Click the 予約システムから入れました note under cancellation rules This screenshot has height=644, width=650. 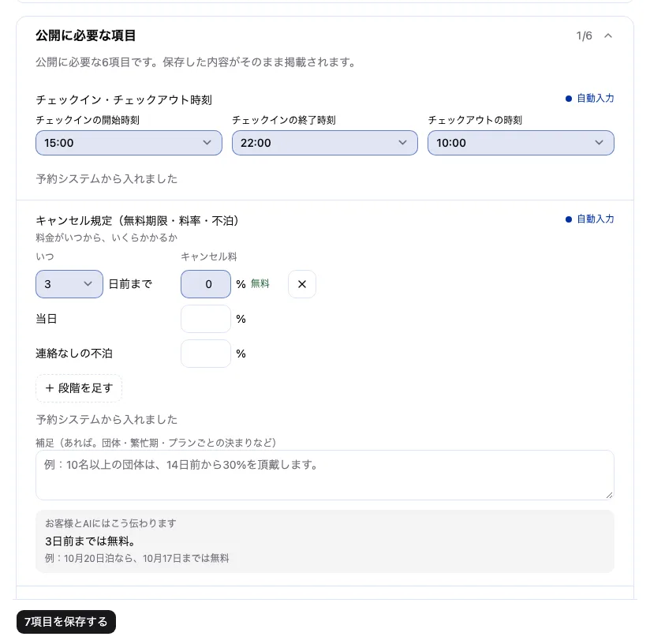click(x=106, y=419)
